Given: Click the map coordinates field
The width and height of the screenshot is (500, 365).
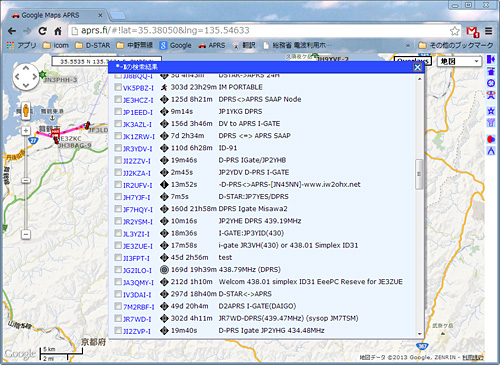Looking at the screenshot, I should [x=107, y=61].
